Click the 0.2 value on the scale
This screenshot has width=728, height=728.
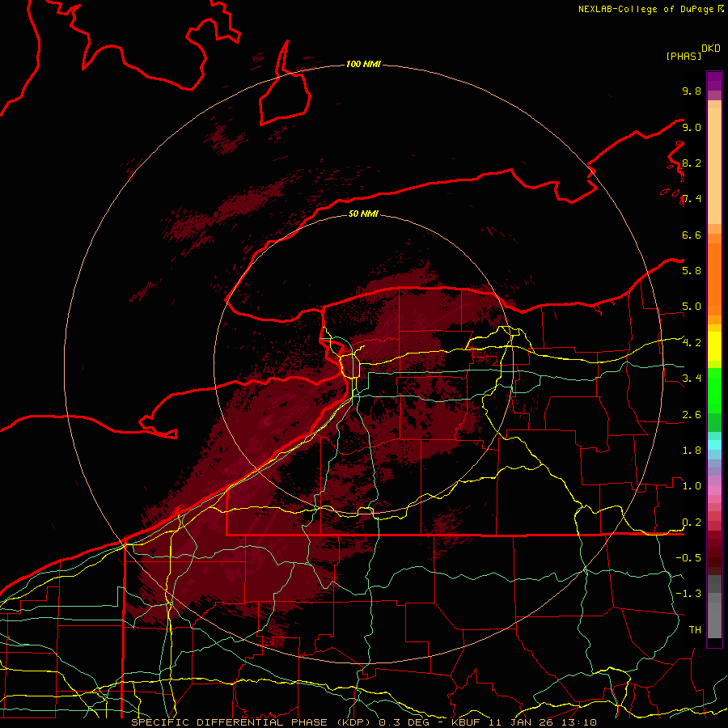coord(692,523)
